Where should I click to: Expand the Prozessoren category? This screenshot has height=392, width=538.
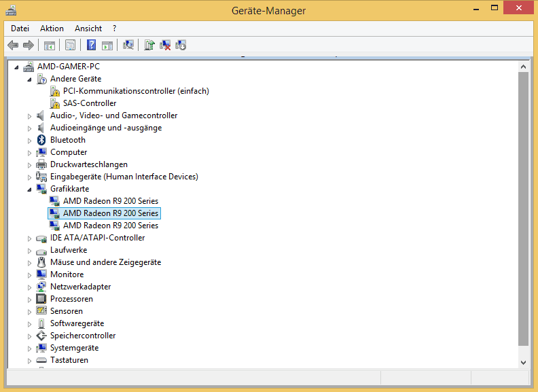click(29, 300)
